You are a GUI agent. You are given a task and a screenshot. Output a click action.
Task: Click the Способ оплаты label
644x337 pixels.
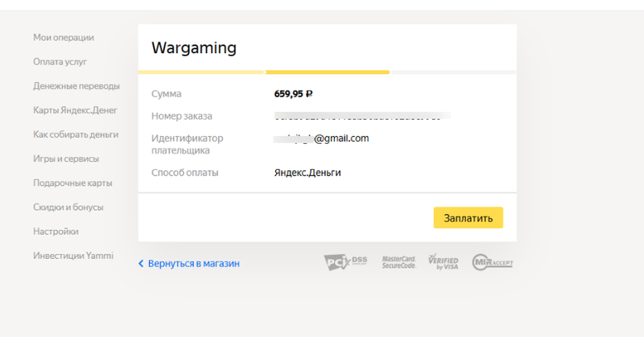pos(185,173)
